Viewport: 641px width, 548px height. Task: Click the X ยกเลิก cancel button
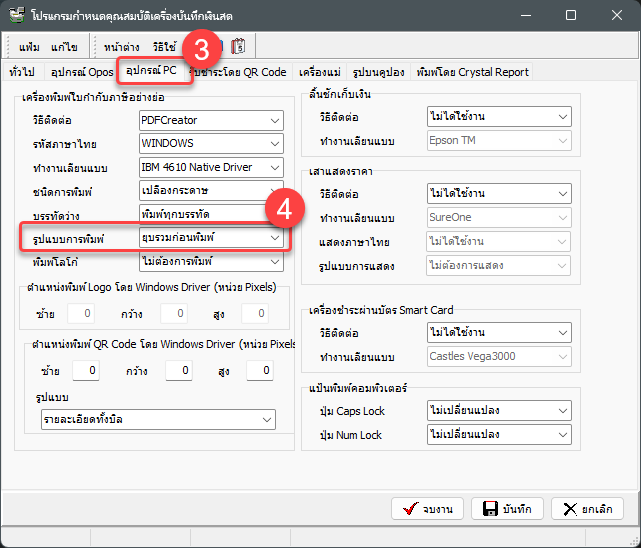(x=587, y=509)
